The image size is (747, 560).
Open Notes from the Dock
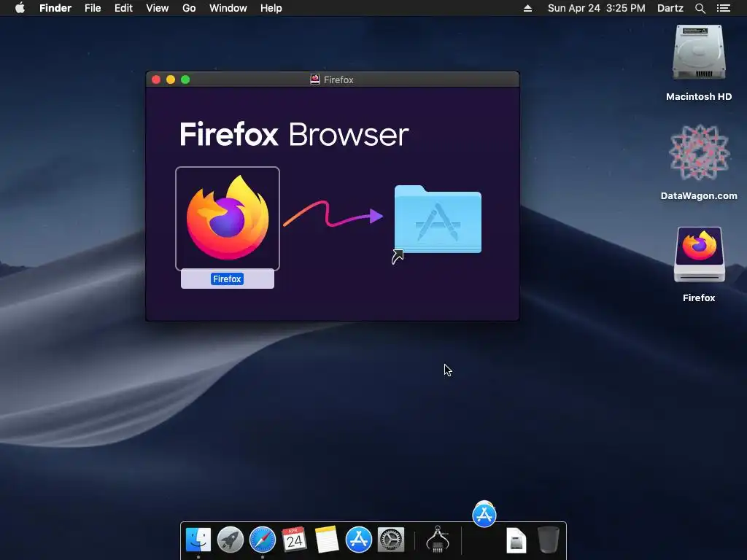coord(327,540)
